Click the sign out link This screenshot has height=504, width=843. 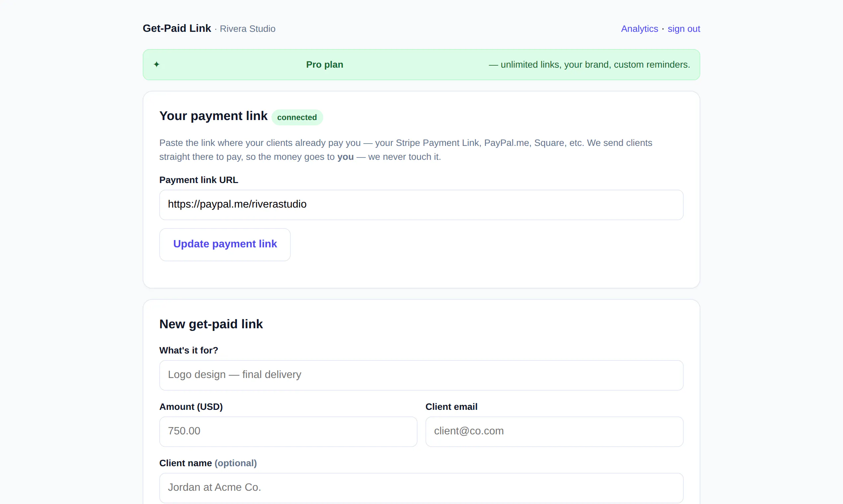pyautogui.click(x=684, y=29)
